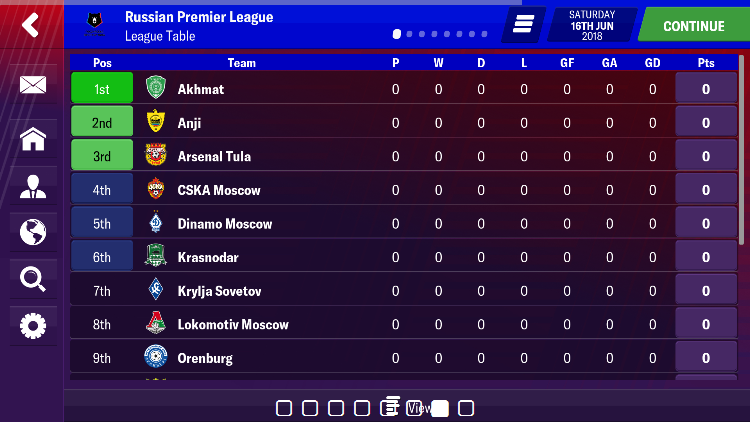Screen dimensions: 750x422
Task: Open the stacked lines menu icon
Action: [523, 24]
